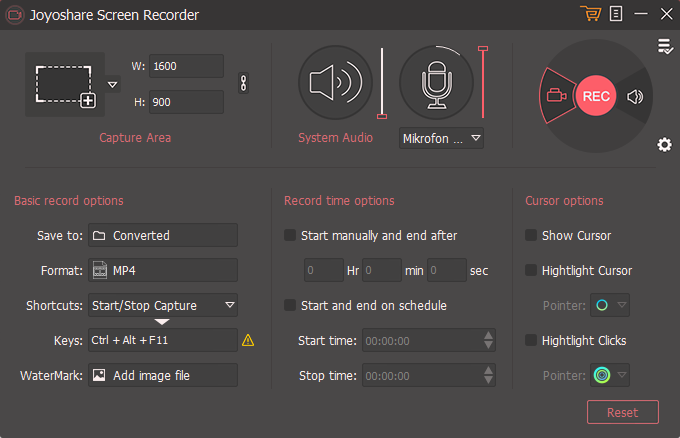The width and height of the screenshot is (680, 438).
Task: Open the Hightlight Clicks pointer dropdown
Action: (x=622, y=375)
